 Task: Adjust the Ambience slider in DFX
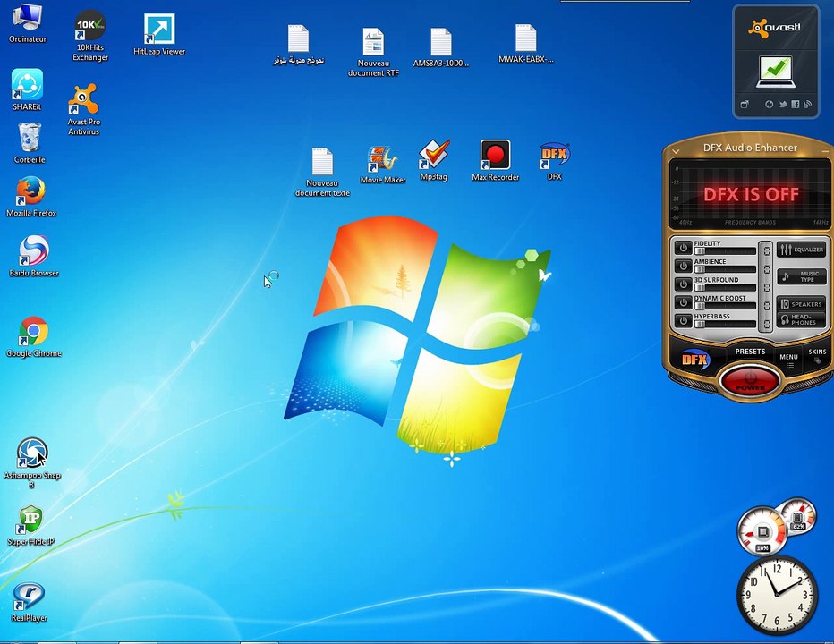725,269
